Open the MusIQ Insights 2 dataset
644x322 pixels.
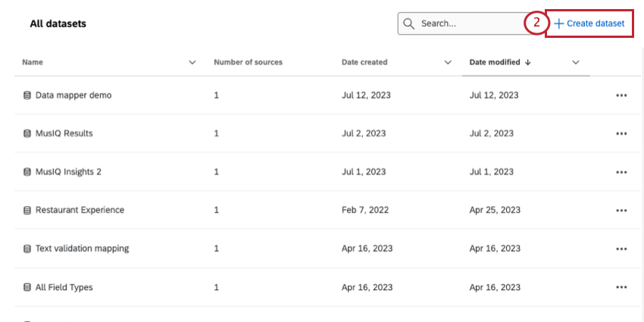[68, 172]
